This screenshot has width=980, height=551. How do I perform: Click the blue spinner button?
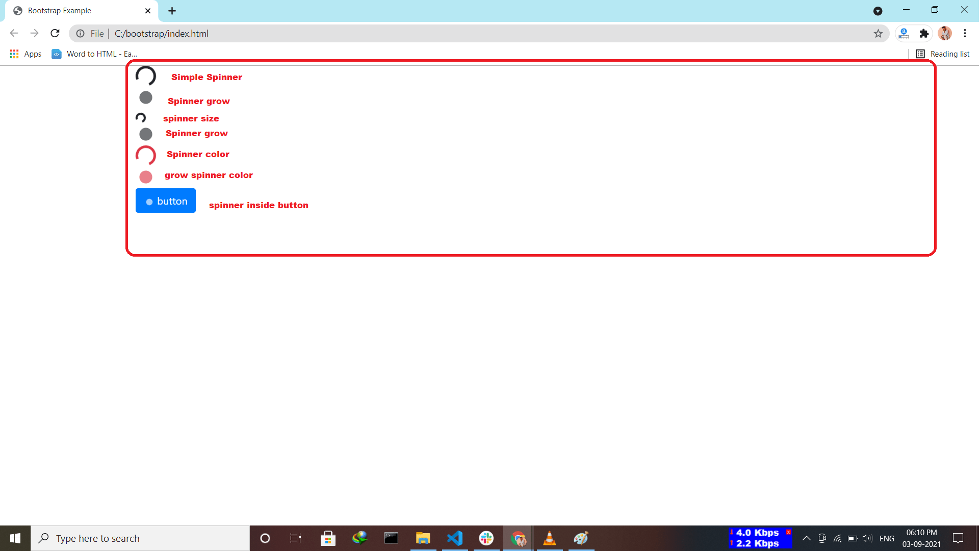click(x=166, y=201)
